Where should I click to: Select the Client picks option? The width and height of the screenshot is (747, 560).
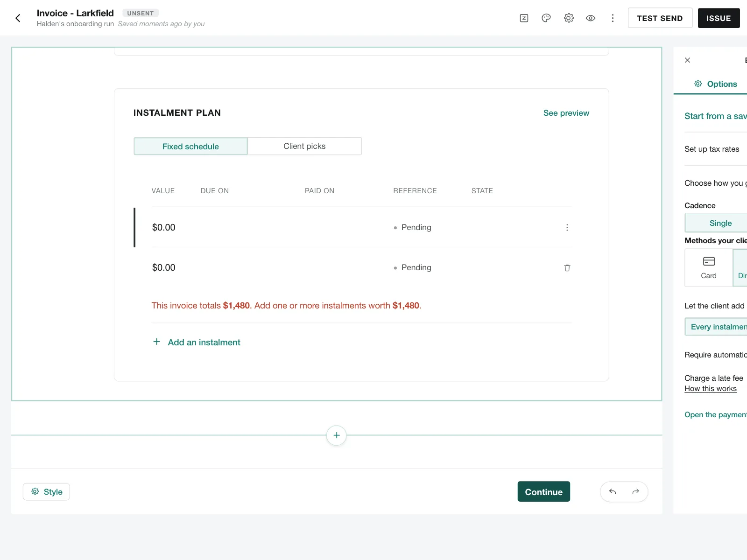(x=304, y=146)
